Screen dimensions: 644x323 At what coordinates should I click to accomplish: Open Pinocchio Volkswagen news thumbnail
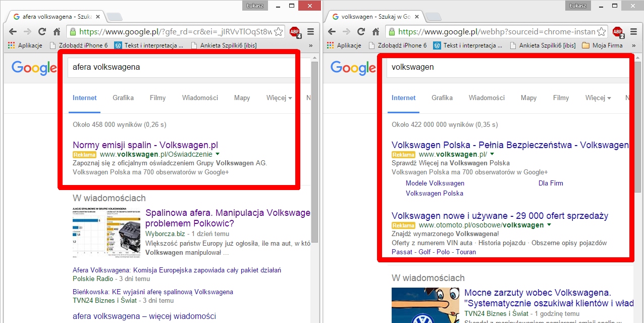tap(426, 305)
